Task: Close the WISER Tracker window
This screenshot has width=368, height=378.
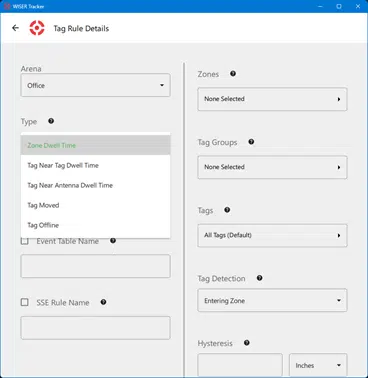Action: click(x=358, y=6)
